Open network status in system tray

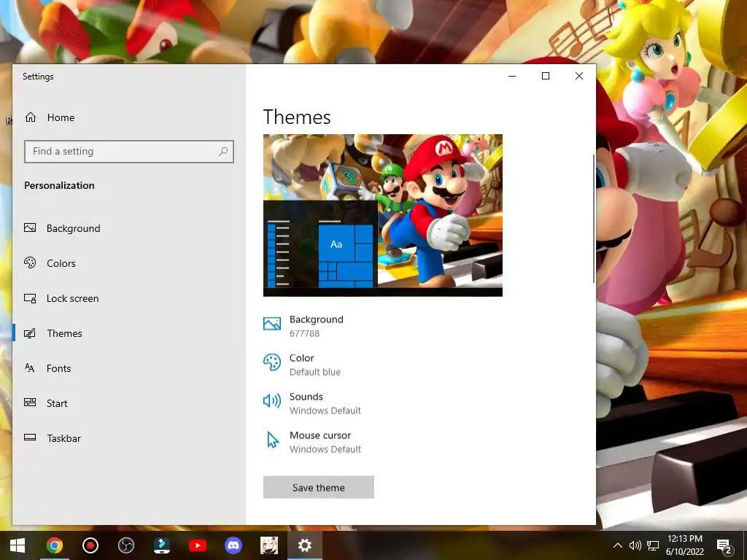(653, 545)
